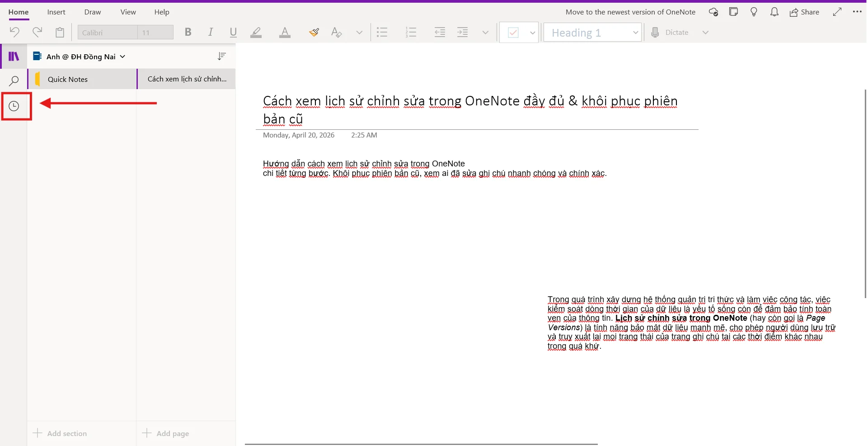The height and width of the screenshot is (446, 868).
Task: Open recent notes clock icon
Action: pos(14,106)
